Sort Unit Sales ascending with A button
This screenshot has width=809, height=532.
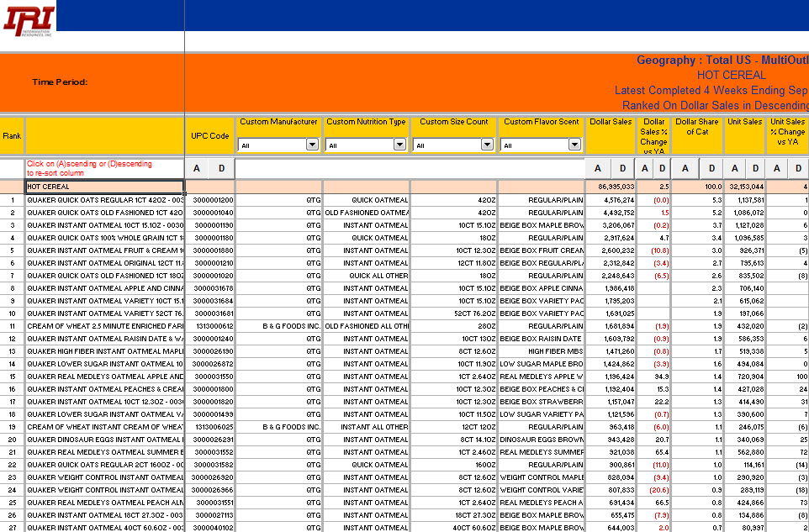pyautogui.click(x=735, y=169)
